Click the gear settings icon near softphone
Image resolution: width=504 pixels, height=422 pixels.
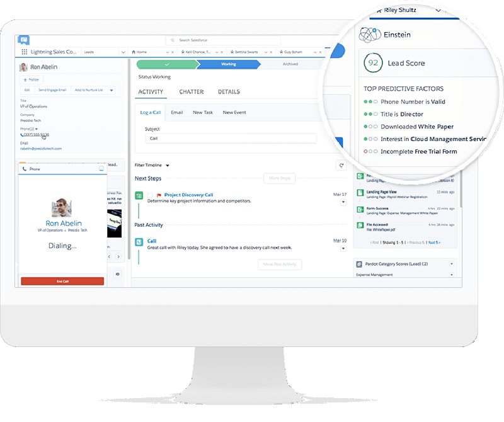pos(117,274)
